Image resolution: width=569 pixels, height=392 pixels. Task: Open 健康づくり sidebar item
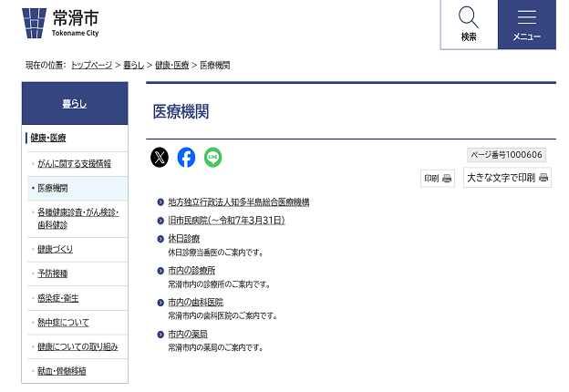[56, 249]
